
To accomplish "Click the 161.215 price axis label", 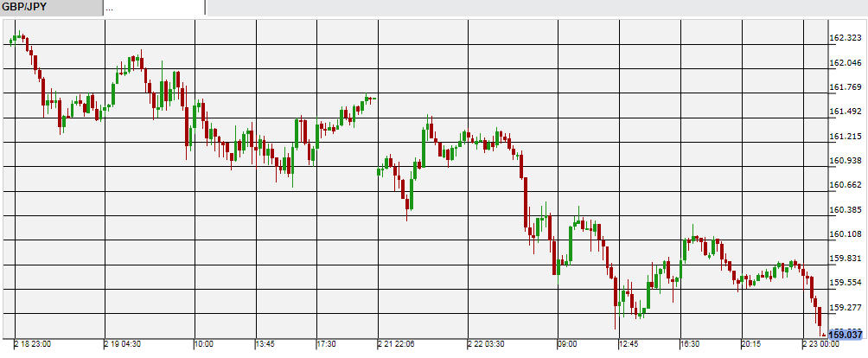I will [846, 137].
